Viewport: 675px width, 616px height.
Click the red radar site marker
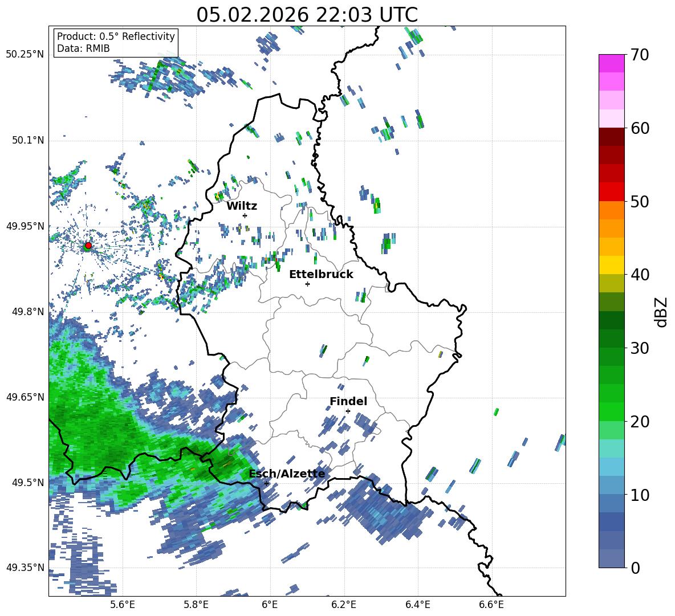pyautogui.click(x=88, y=245)
